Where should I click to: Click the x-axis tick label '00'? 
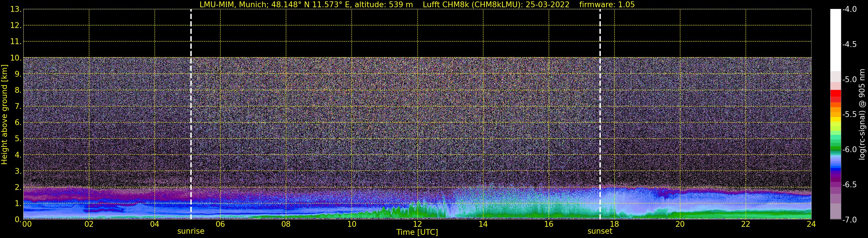tap(27, 224)
